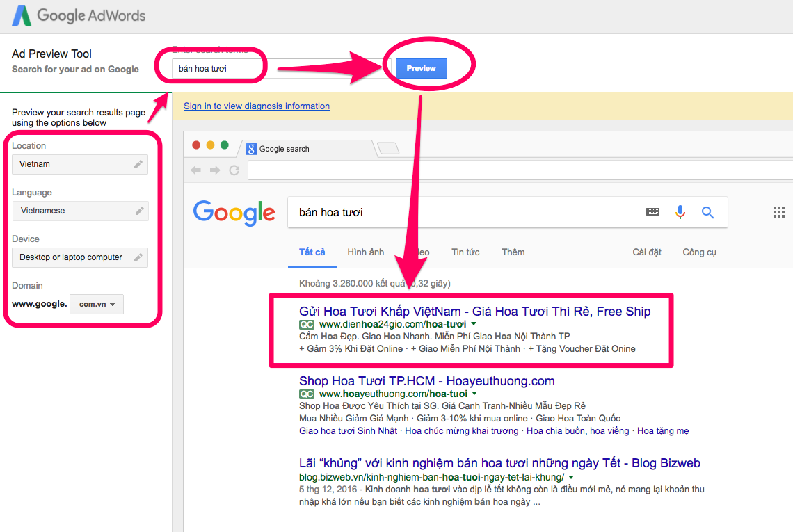Edit Location Vietnam pencil icon
Screen dimensions: 793x532
(x=138, y=164)
